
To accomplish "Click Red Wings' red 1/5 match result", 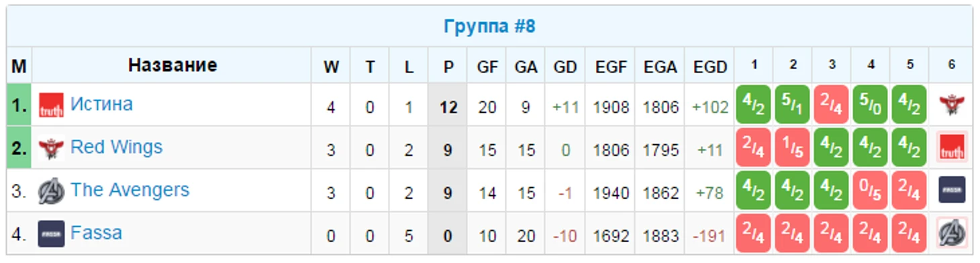I will click(793, 148).
